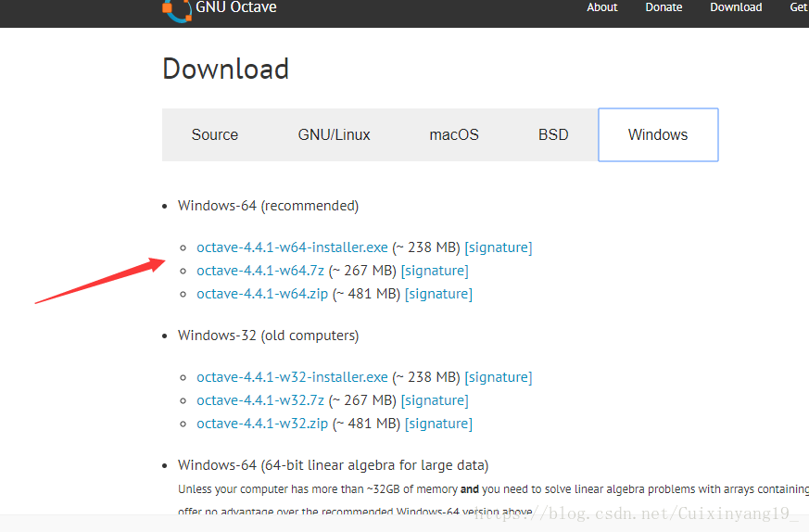Download octave-4.4.1-w64.zip archive
Image resolution: width=809 pixels, height=532 pixels.
[x=262, y=294]
